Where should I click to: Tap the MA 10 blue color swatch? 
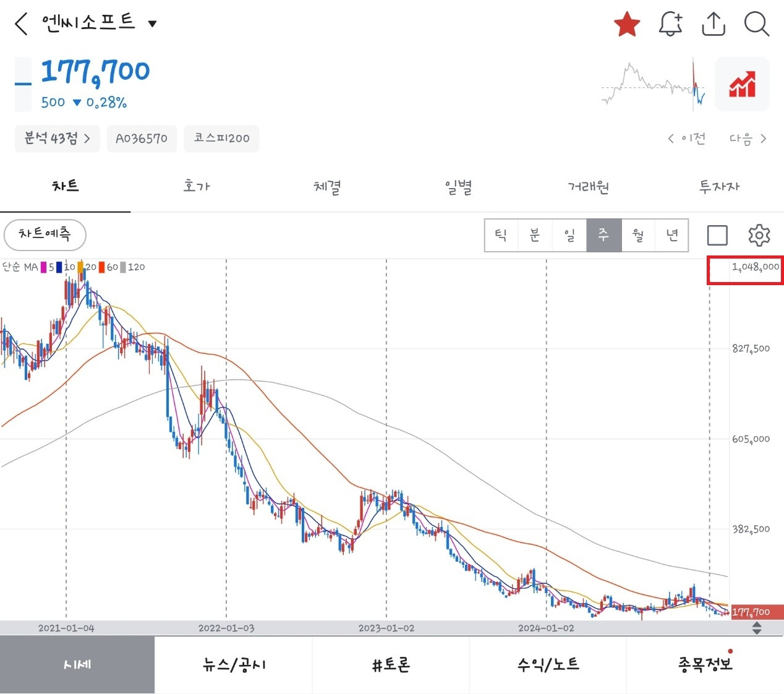59,267
